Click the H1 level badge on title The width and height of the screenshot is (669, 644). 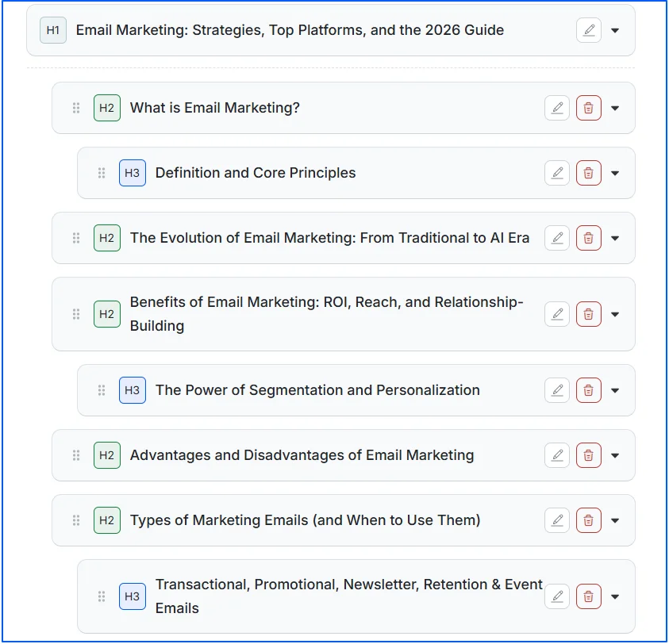(52, 29)
